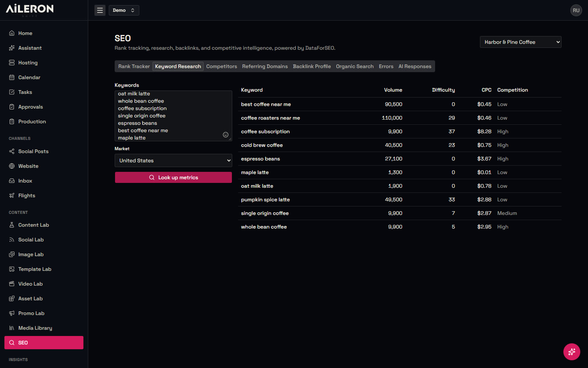Open Approvals in sidebar
Image resolution: width=588 pixels, height=368 pixels.
point(44,107)
